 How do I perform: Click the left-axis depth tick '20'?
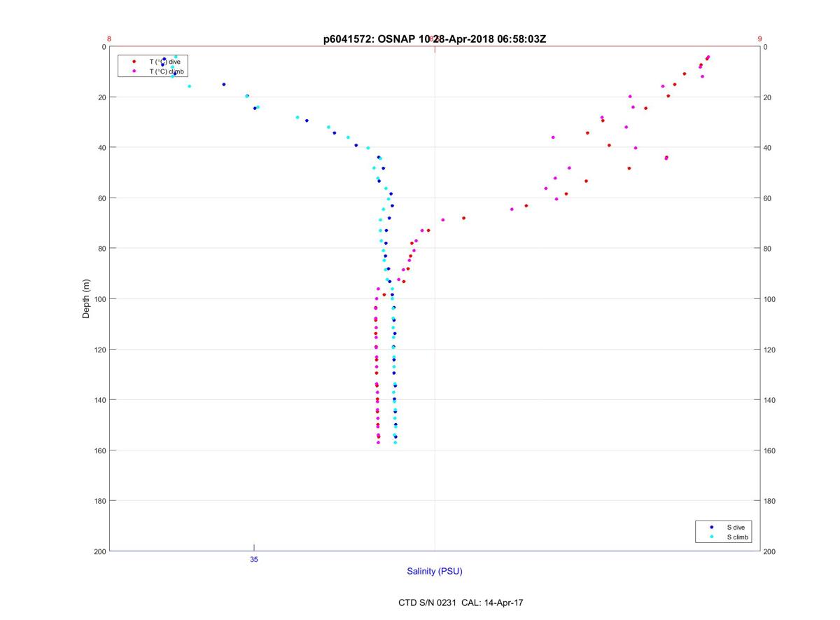point(101,97)
